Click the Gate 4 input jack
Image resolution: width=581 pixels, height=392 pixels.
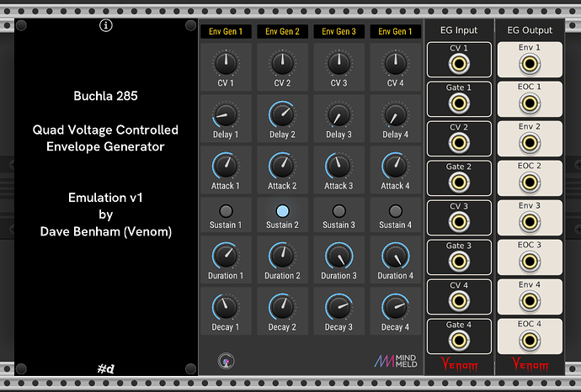459,340
